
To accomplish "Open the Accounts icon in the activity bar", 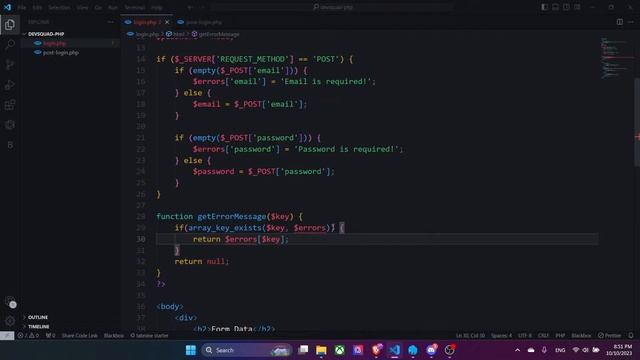I will pyautogui.click(x=10, y=302).
